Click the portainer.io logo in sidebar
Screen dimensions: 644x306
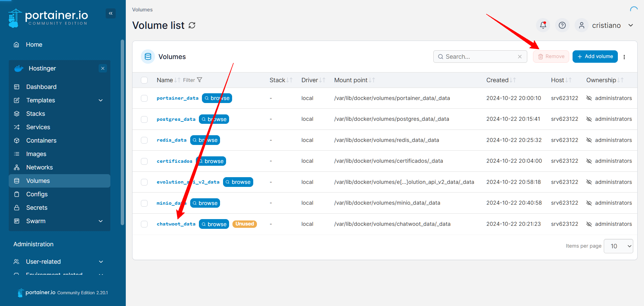click(x=48, y=18)
